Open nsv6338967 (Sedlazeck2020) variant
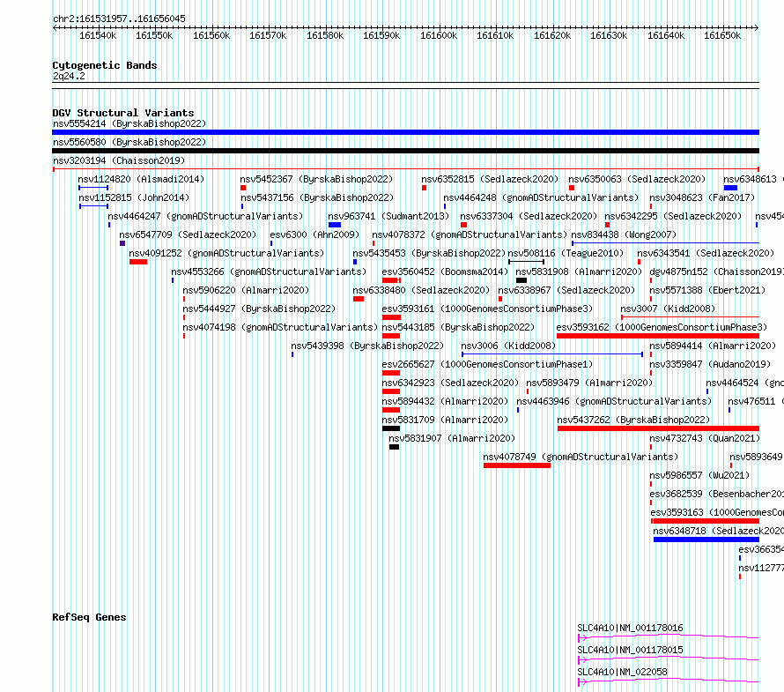Screen dimensions: 784x692 tap(566, 290)
